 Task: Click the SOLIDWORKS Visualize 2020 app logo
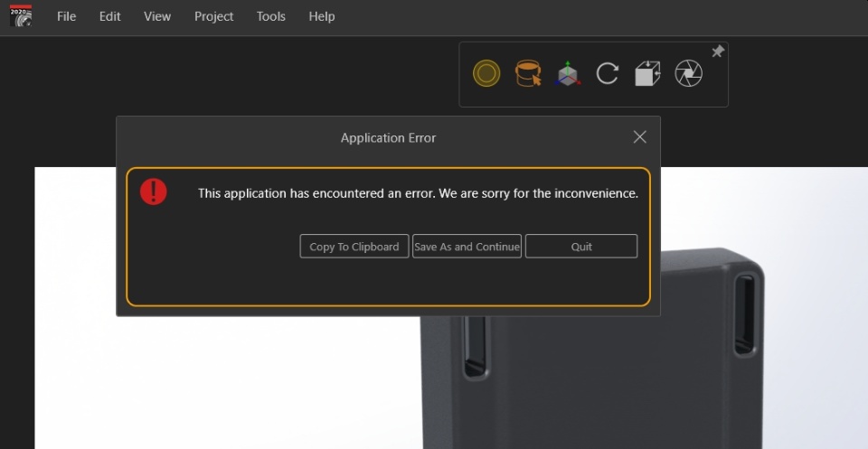21,16
